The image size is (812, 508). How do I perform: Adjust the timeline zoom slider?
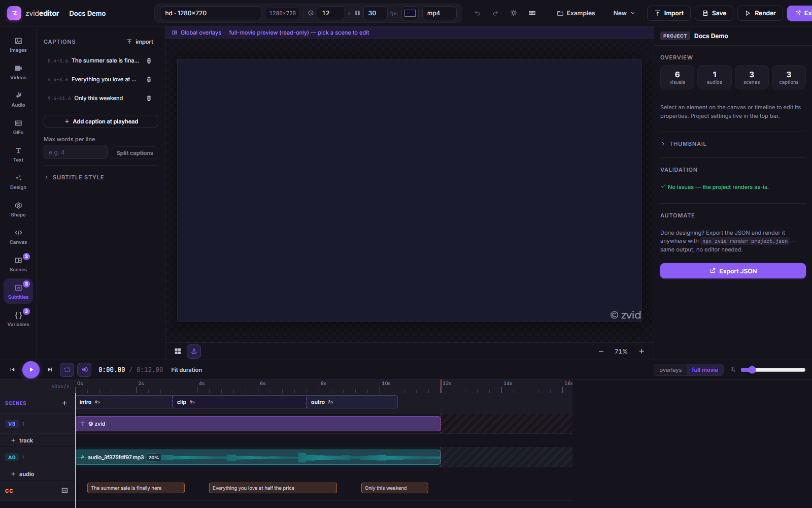coord(773,370)
